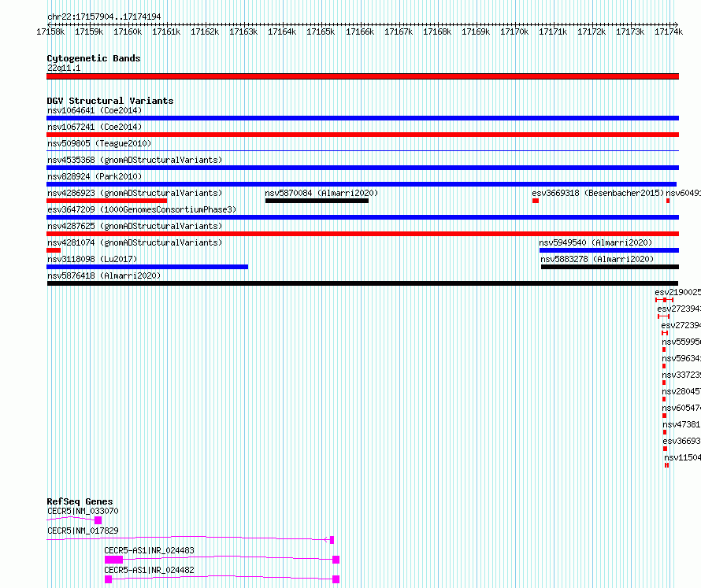This screenshot has height=588, width=701.
Task: Click the truncated esv36693 variant label
Action: point(682,441)
